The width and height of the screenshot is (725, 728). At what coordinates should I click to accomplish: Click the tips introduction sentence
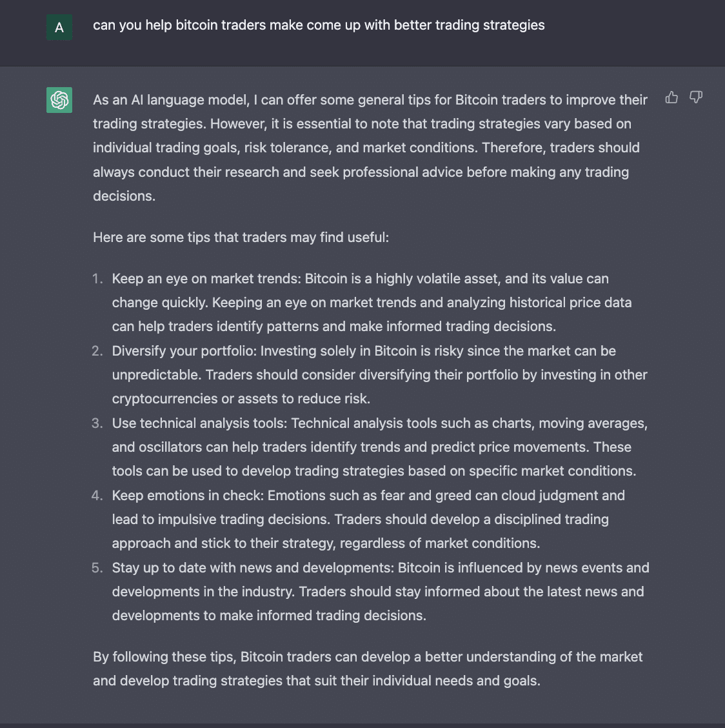pyautogui.click(x=241, y=237)
